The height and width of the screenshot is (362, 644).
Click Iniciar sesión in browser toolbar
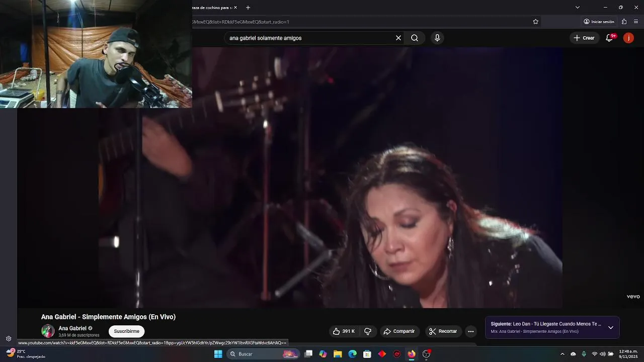[599, 22]
